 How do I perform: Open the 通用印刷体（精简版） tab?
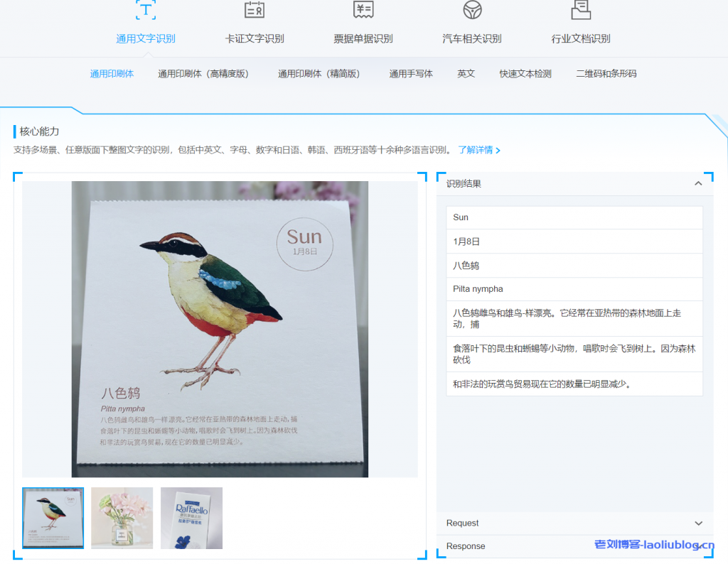(319, 73)
